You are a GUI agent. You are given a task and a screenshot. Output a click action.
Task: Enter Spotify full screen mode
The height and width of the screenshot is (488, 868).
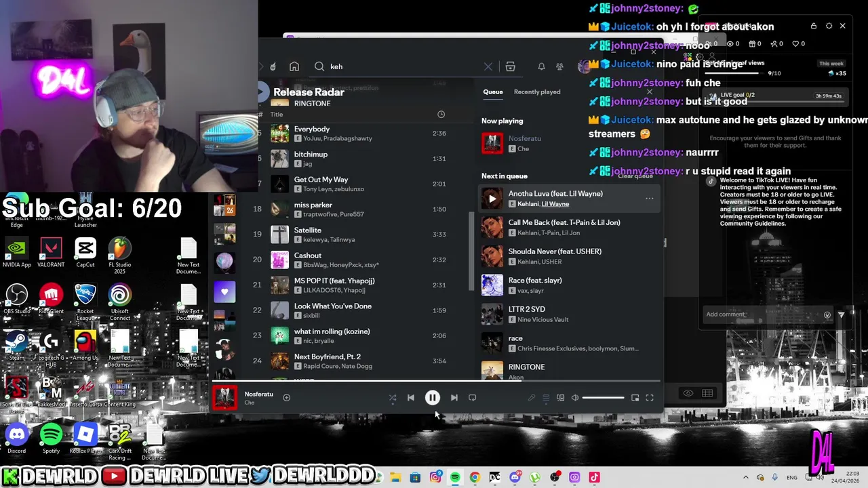click(x=650, y=398)
